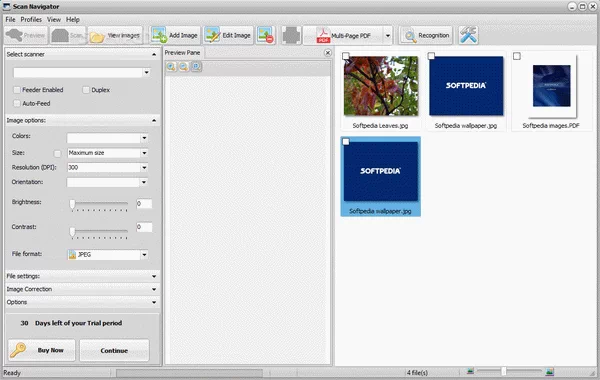The height and width of the screenshot is (380, 600).
Task: Click the gray select-all square toolbar icon
Action: coord(291,36)
